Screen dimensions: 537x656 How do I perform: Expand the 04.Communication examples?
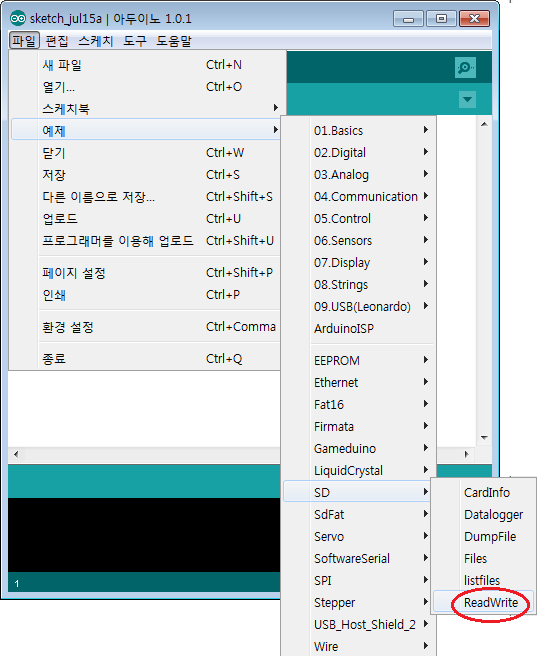tap(359, 197)
